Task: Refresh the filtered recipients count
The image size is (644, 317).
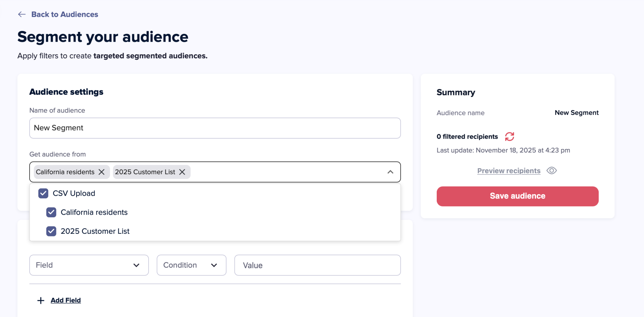Action: (x=509, y=136)
